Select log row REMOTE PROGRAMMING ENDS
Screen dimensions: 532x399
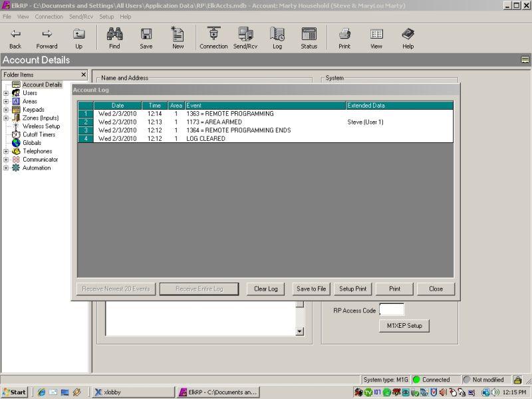(x=265, y=130)
